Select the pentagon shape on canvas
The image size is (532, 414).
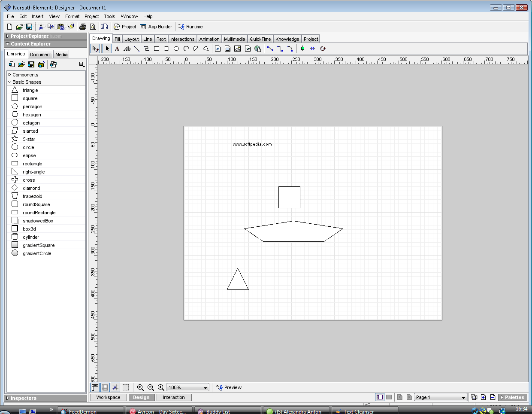293,231
